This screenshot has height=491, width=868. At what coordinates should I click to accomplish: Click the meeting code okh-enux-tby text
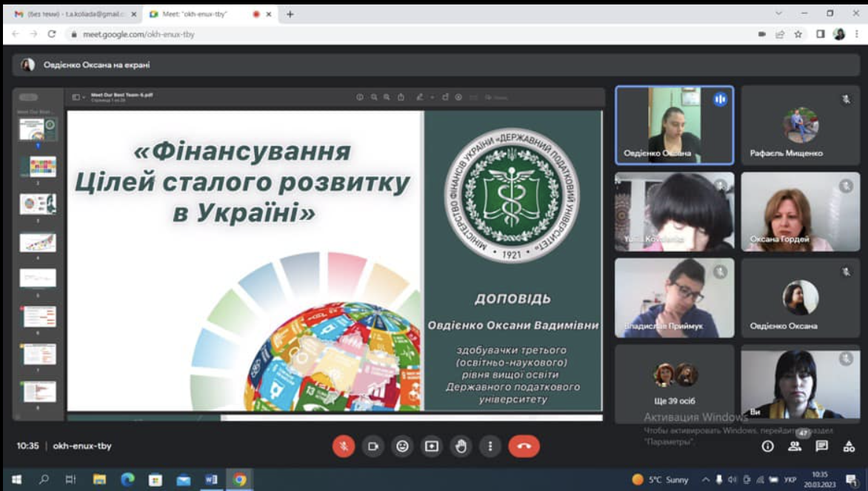pyautogui.click(x=82, y=446)
